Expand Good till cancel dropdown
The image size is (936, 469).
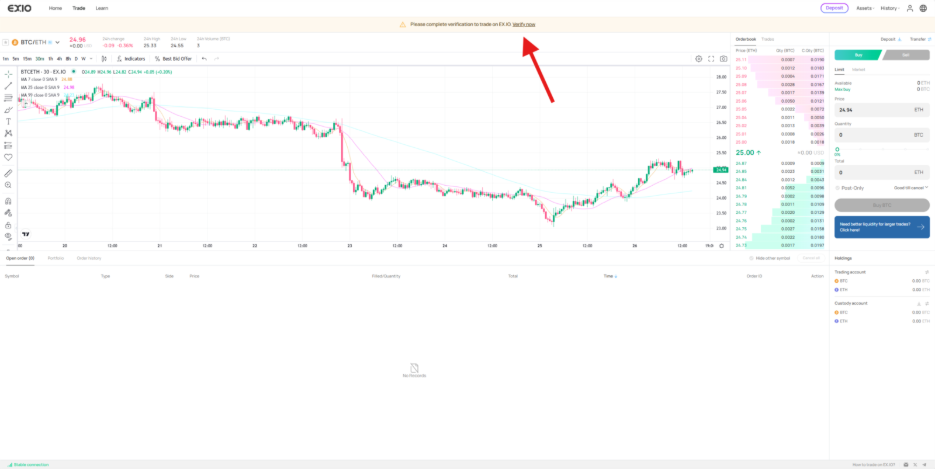pyautogui.click(x=910, y=187)
